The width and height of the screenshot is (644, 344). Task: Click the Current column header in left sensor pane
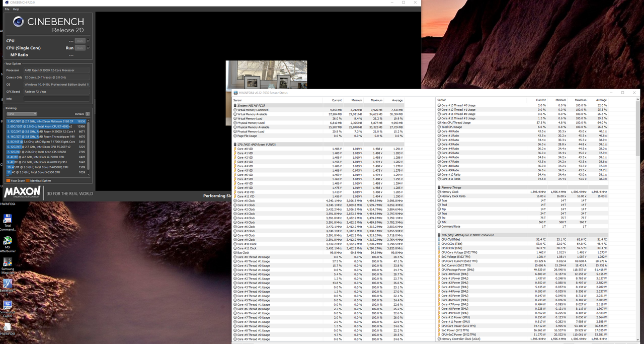pos(337,100)
